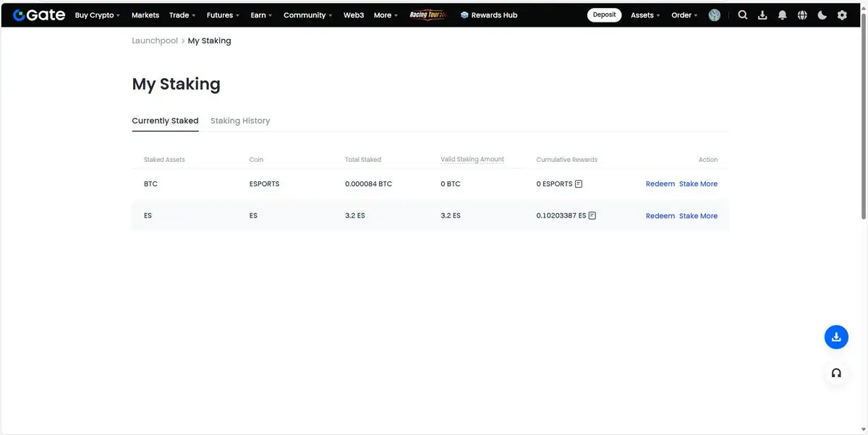
Task: Open the Markets page
Action: [145, 14]
